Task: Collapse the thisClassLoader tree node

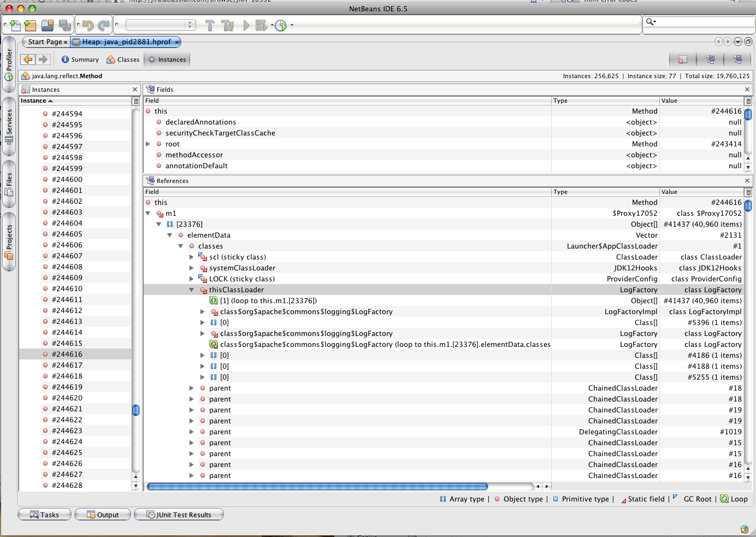Action: 192,290
